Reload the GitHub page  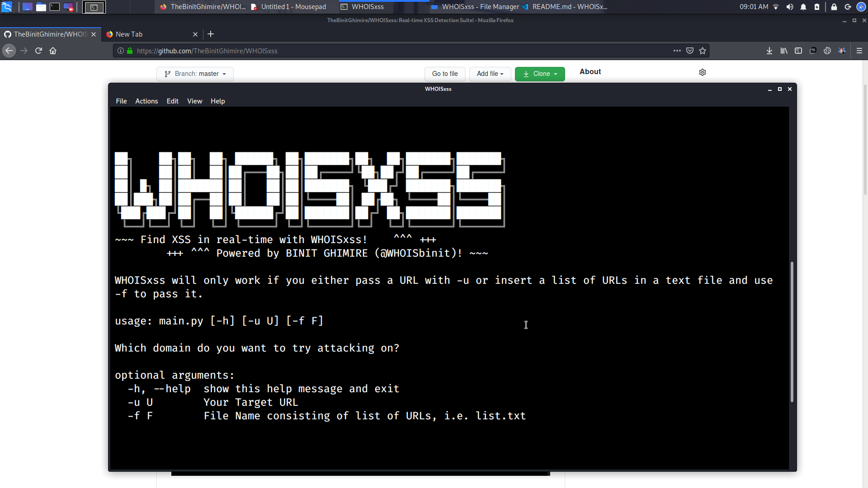point(38,51)
